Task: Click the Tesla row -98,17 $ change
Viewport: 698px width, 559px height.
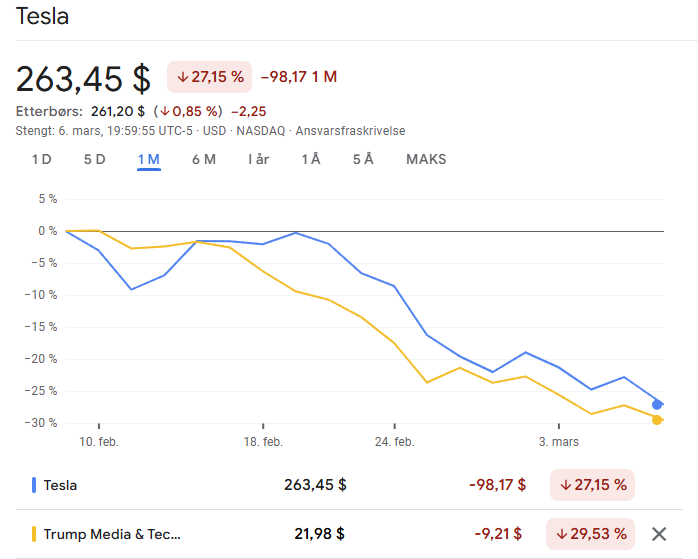Action: point(498,485)
